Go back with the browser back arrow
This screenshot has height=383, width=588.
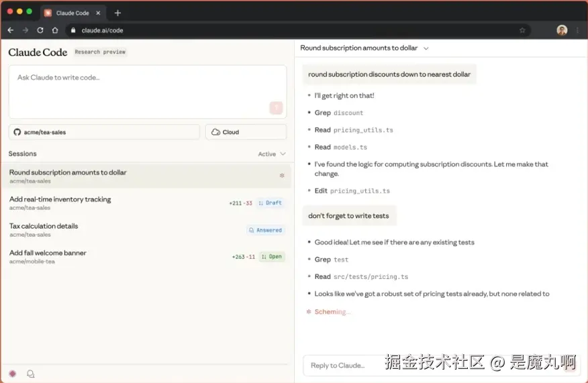(x=11, y=30)
